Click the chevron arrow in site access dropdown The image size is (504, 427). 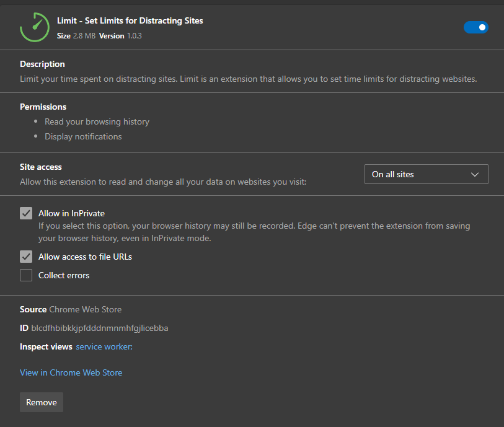point(475,175)
